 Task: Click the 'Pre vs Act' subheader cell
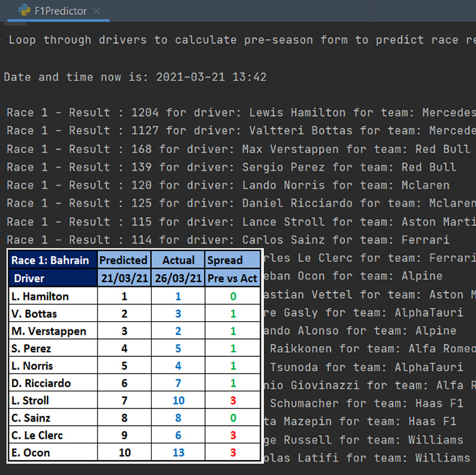pyautogui.click(x=232, y=278)
